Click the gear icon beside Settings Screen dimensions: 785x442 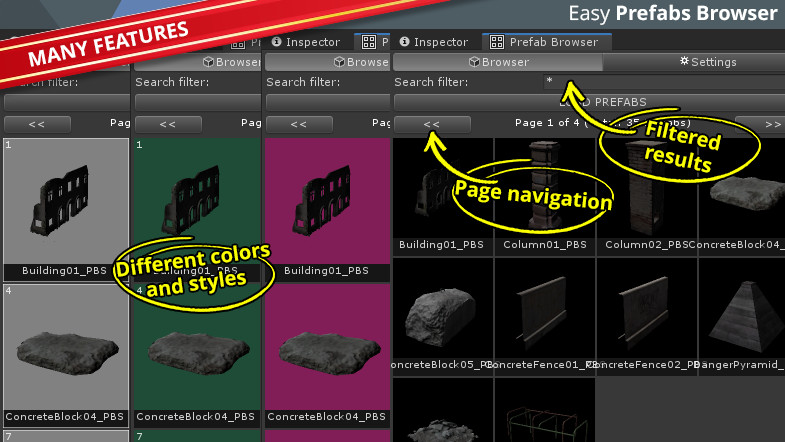tap(684, 61)
